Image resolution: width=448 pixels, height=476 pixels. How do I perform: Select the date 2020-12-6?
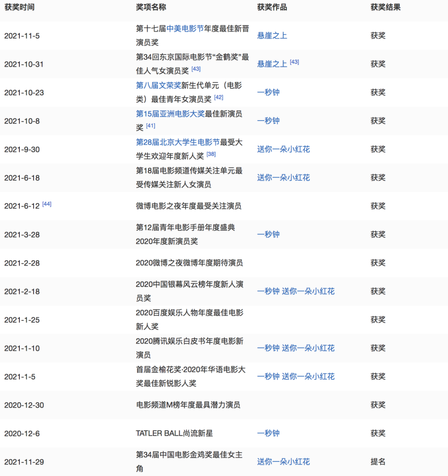[22, 434]
